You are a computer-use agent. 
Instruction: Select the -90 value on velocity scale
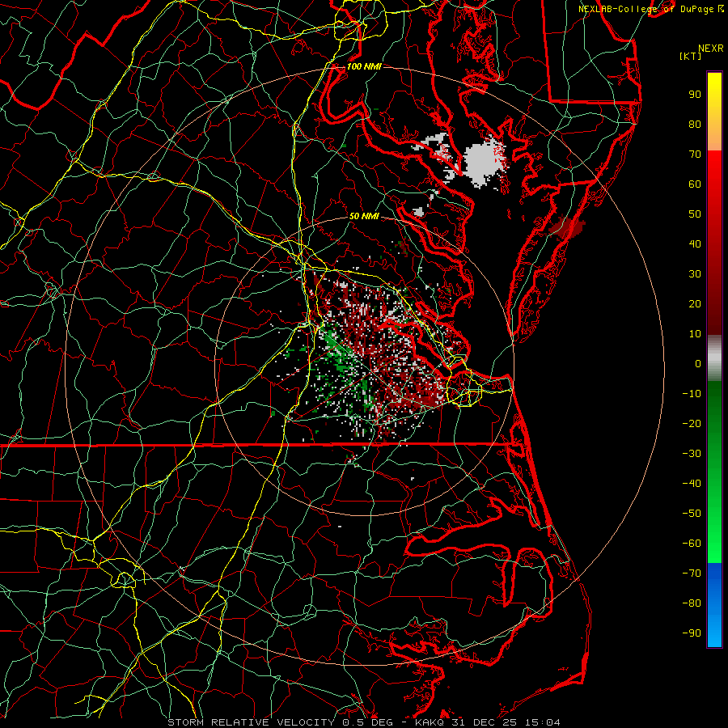tap(692, 633)
